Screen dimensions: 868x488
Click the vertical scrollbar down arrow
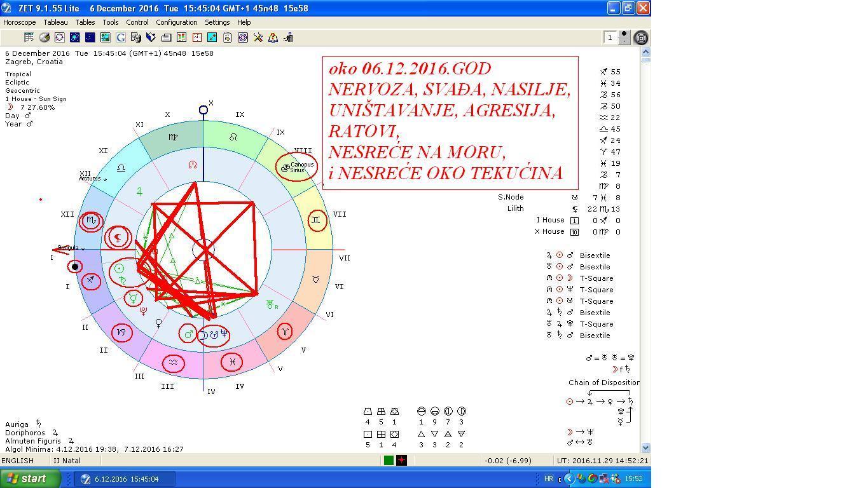645,447
